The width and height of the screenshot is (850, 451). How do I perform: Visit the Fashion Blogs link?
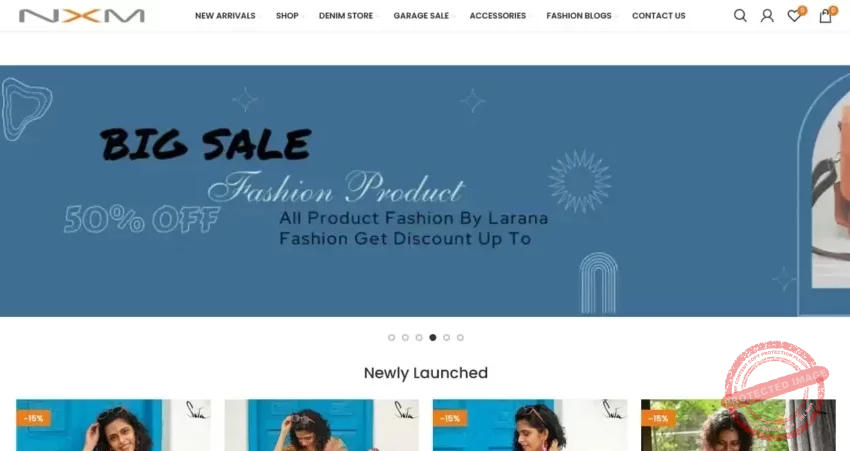click(579, 16)
